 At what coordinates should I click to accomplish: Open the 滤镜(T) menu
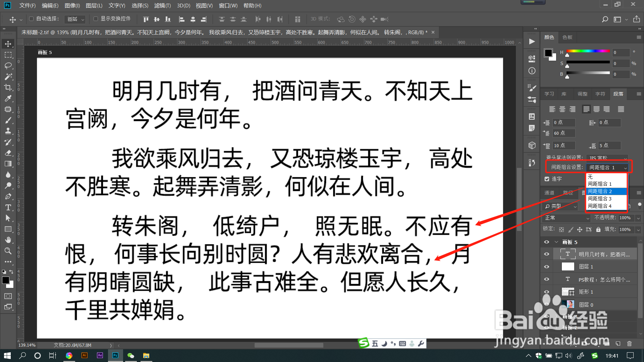[162, 5]
